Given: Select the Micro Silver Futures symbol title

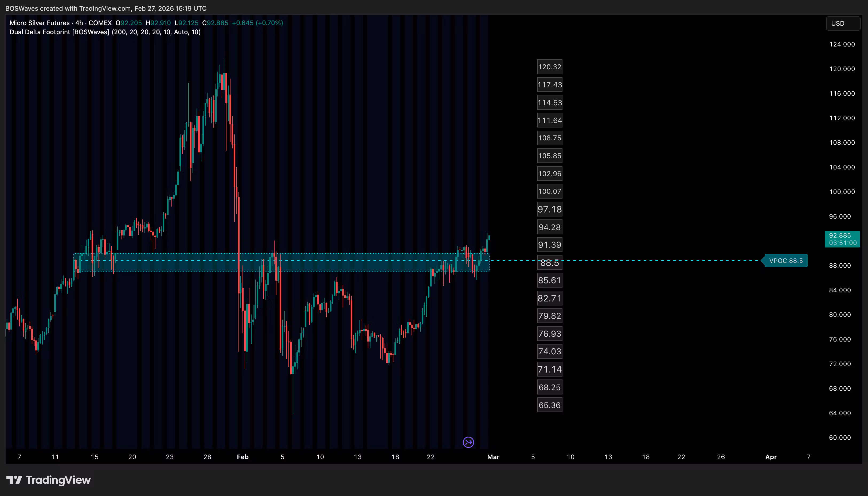Looking at the screenshot, I should point(40,23).
